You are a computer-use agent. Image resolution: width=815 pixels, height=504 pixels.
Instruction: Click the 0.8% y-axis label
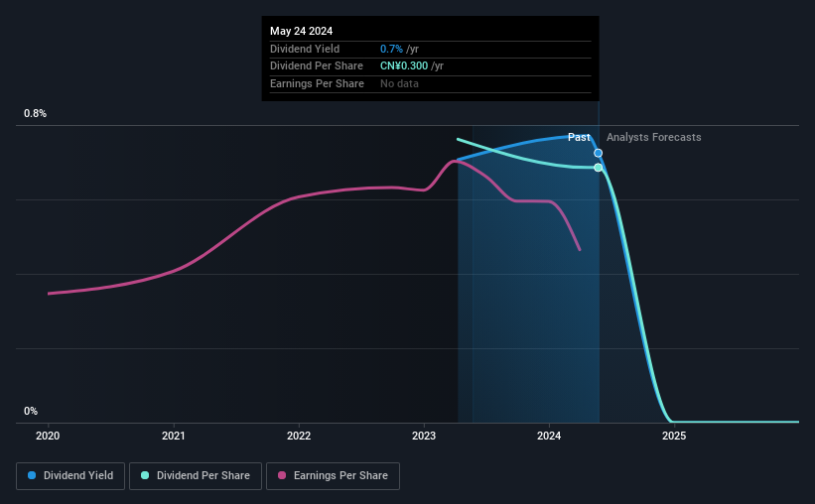click(x=36, y=113)
